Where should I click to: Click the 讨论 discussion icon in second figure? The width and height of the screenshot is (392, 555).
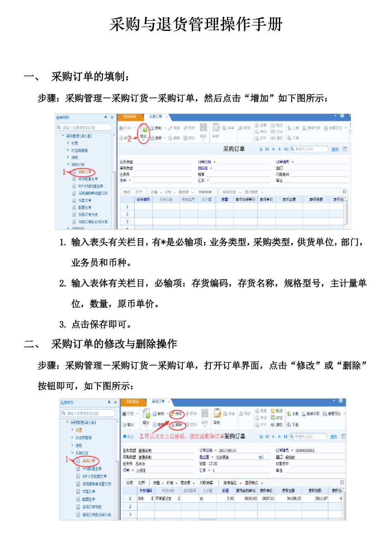click(x=273, y=418)
